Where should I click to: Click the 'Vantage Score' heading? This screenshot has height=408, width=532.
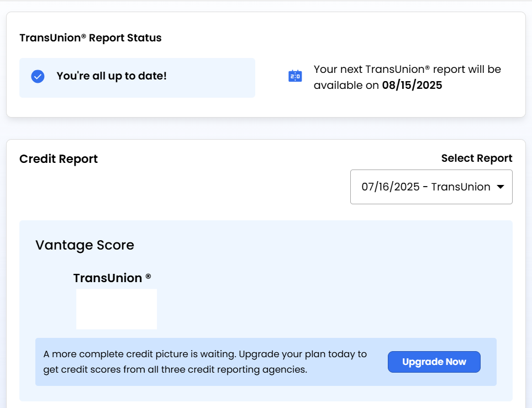(85, 245)
